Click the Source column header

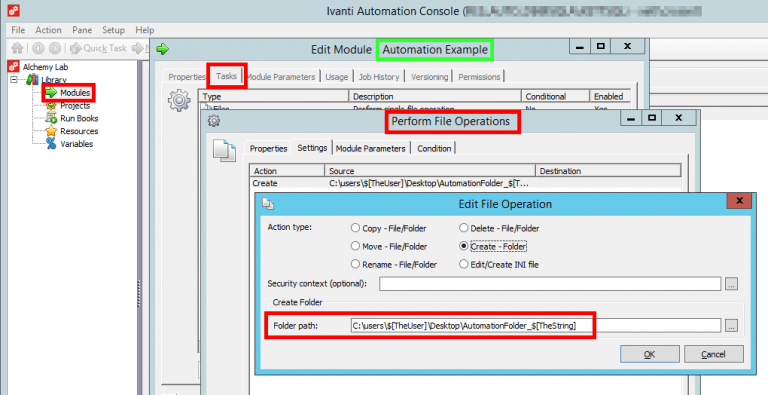coord(430,171)
